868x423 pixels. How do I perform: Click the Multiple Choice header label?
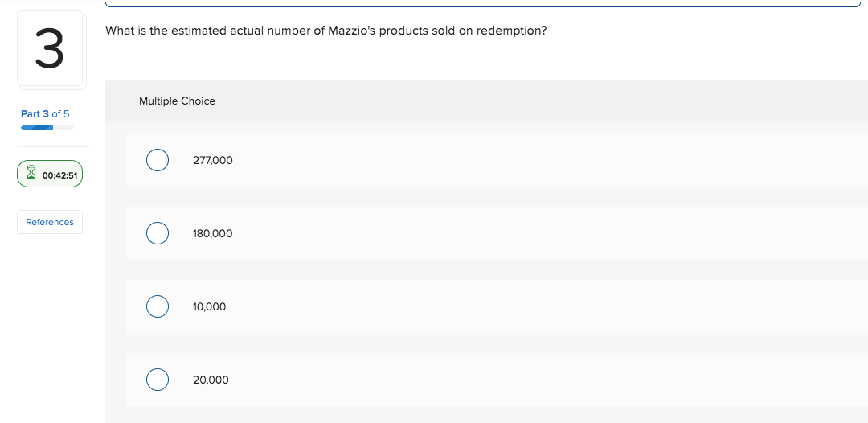[177, 101]
